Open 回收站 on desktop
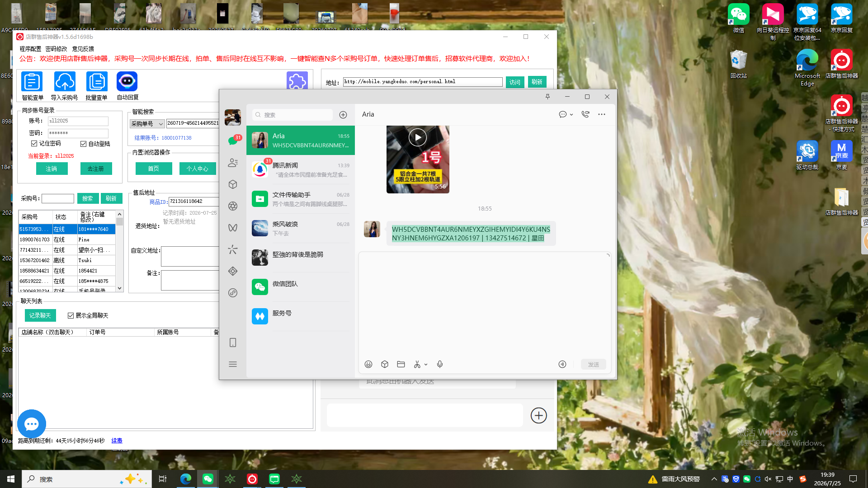868x488 pixels. click(x=738, y=64)
